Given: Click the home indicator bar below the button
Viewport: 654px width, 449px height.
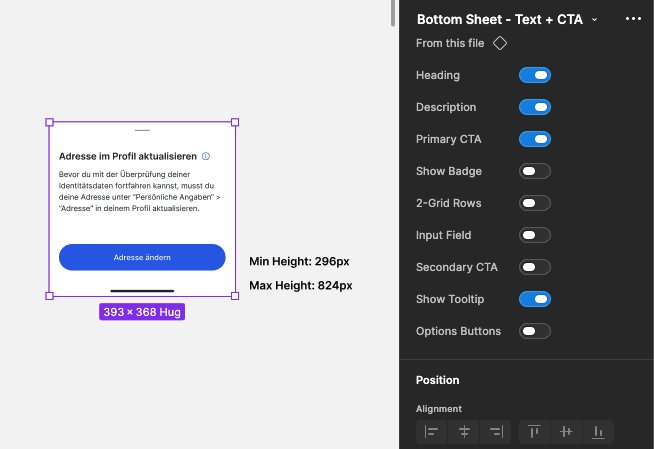Looking at the screenshot, I should pos(142,291).
